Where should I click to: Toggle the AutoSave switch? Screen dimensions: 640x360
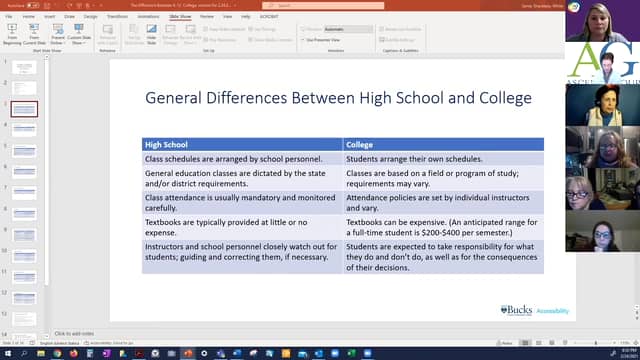tap(33, 6)
